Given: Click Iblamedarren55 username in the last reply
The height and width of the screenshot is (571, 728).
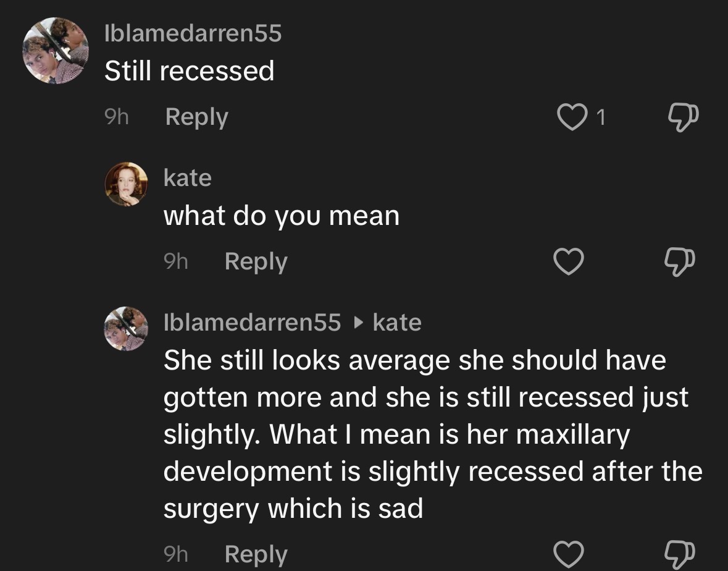Looking at the screenshot, I should click(x=252, y=323).
